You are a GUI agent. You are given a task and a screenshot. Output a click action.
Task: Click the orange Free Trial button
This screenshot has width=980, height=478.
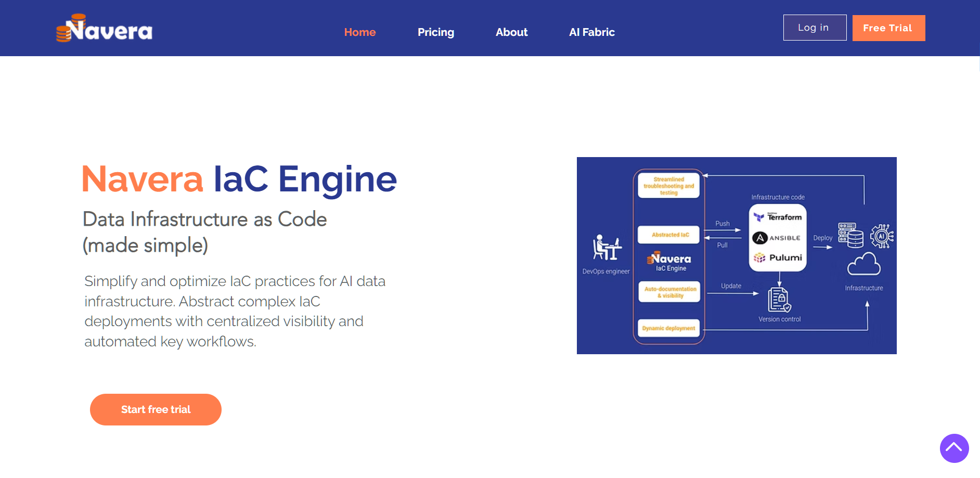pyautogui.click(x=888, y=28)
